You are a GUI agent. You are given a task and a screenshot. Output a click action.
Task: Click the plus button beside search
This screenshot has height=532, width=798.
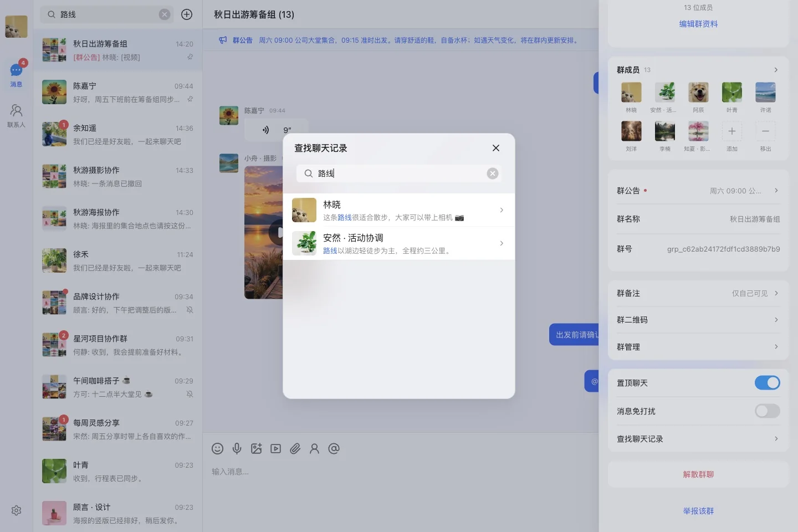click(187, 14)
